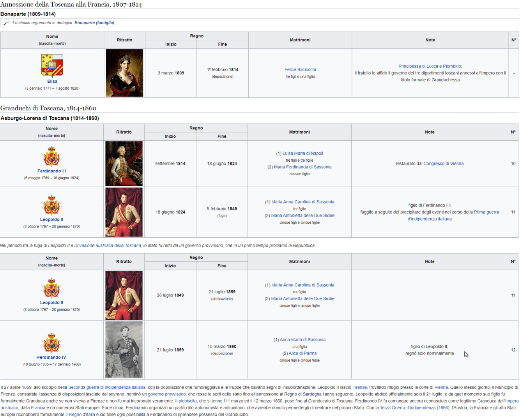Viewport: 520px width, 420px height.
Task: Open the 'Bonaparte (famiglia)' link
Action: [94, 23]
